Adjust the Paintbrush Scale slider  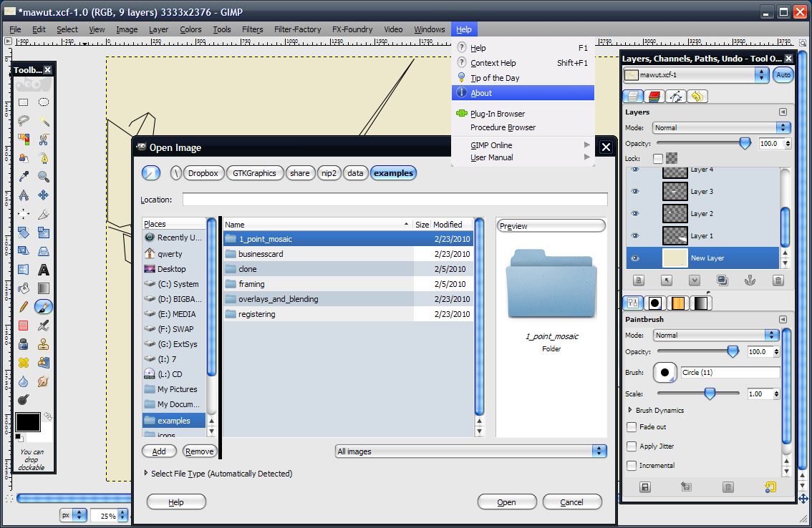pyautogui.click(x=710, y=394)
